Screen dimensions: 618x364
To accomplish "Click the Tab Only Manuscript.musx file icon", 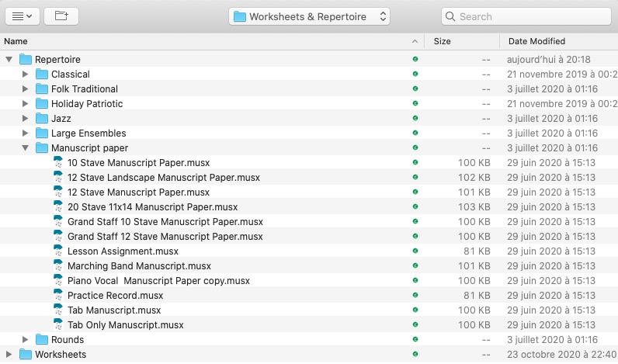I will 58,325.
